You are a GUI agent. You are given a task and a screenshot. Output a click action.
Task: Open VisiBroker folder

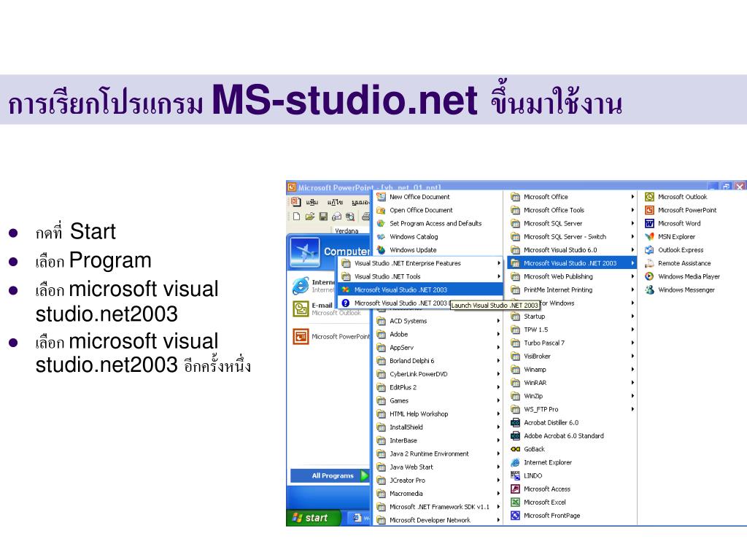[572, 356]
